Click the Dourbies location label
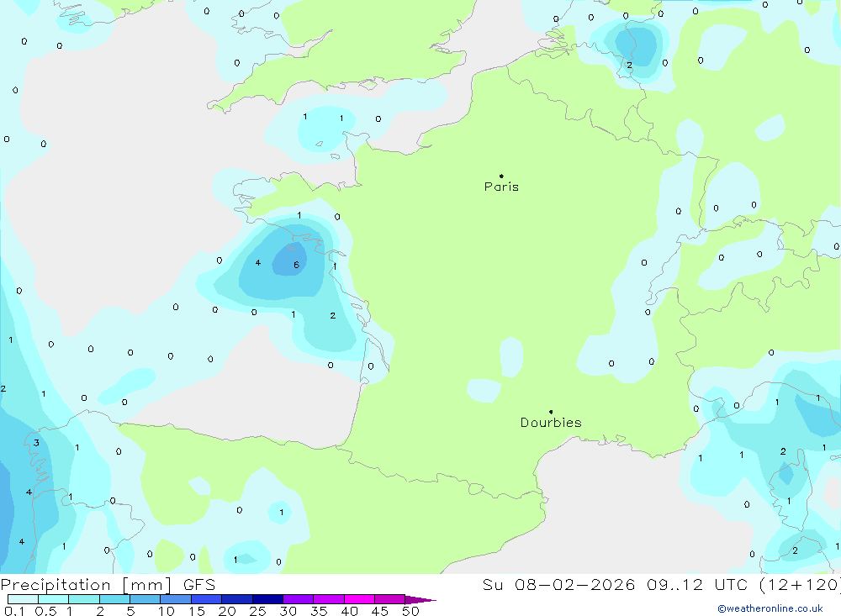The height and width of the screenshot is (616, 841). click(x=551, y=423)
